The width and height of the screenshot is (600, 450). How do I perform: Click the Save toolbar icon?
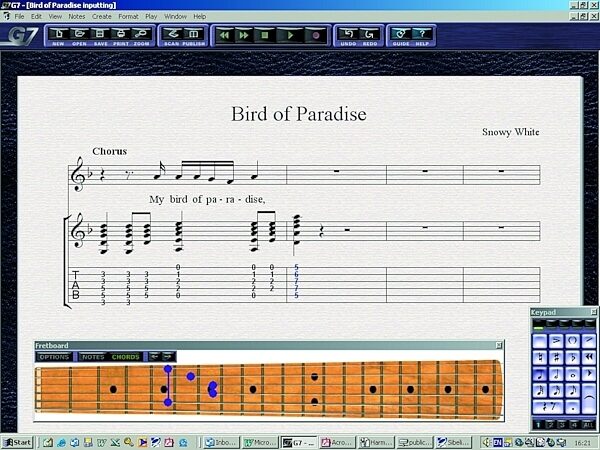tap(100, 34)
